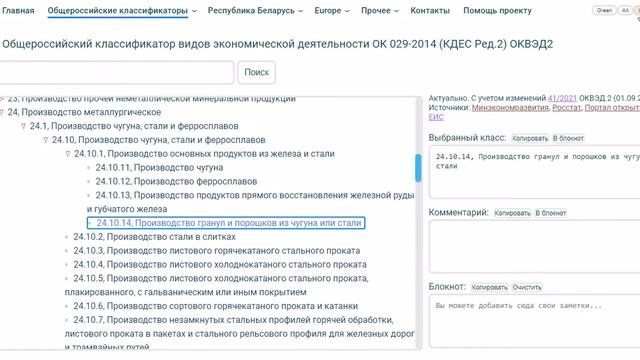Open the 41/2021 changes link
The height and width of the screenshot is (360, 640).
tap(562, 98)
